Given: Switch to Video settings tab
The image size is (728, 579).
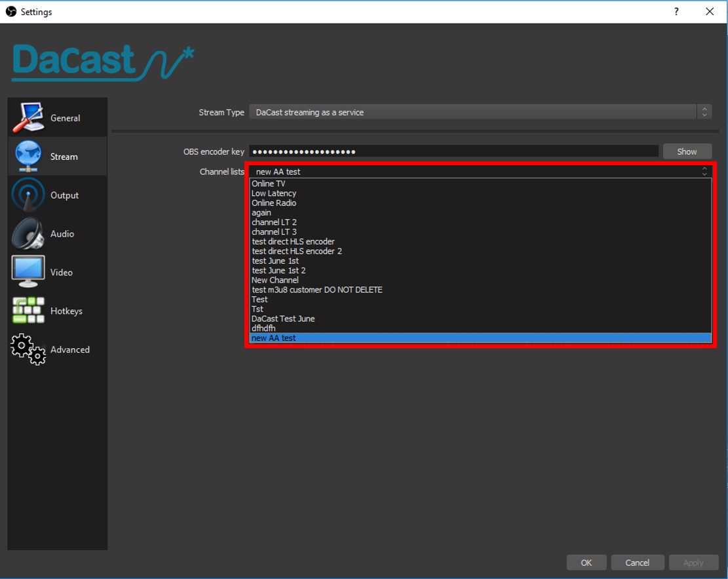Looking at the screenshot, I should [x=58, y=272].
